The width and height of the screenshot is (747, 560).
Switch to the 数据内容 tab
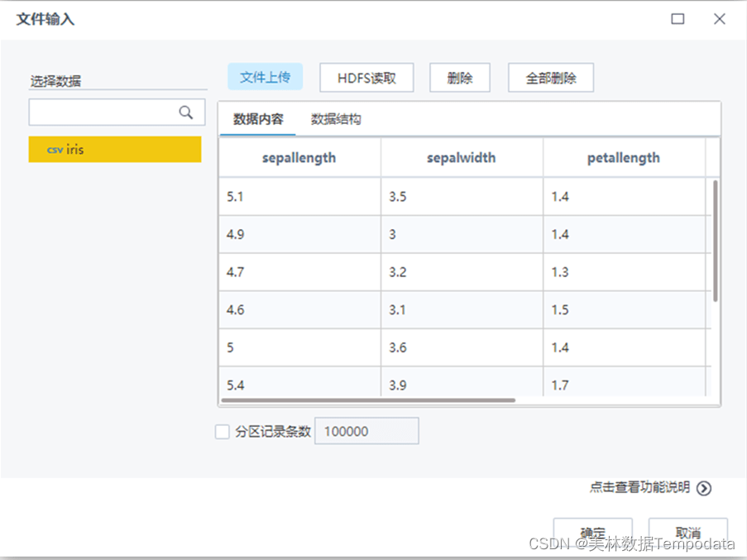[x=258, y=119]
